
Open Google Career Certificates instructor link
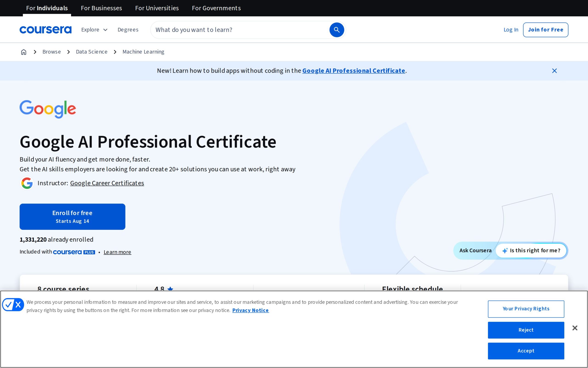(x=107, y=183)
